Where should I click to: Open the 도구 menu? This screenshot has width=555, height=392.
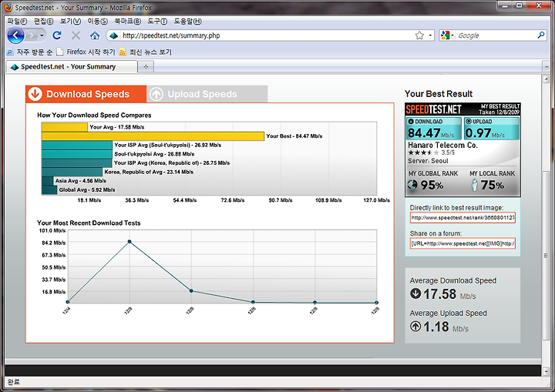[157, 22]
